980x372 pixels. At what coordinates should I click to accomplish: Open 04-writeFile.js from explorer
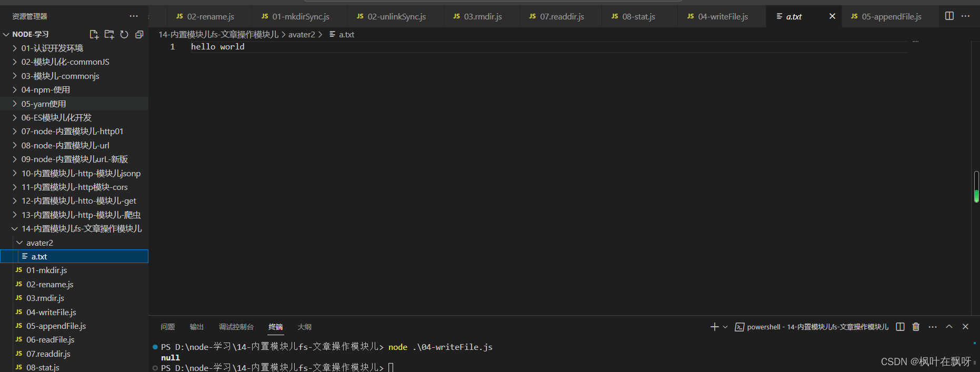coord(74,312)
